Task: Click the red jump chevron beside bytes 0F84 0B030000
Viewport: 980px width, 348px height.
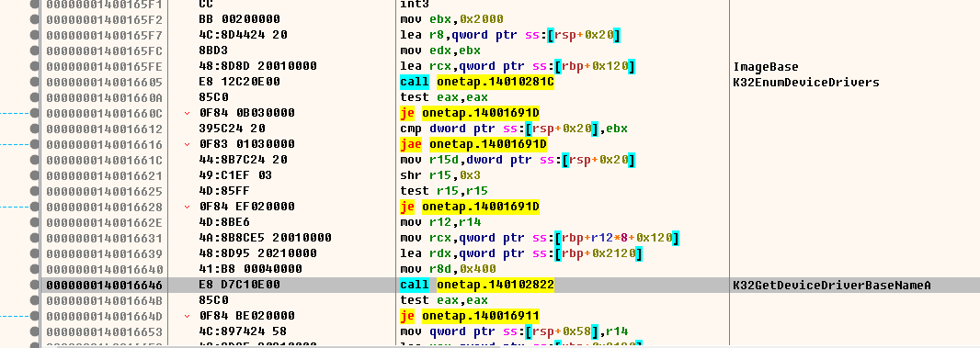Action: tap(187, 113)
